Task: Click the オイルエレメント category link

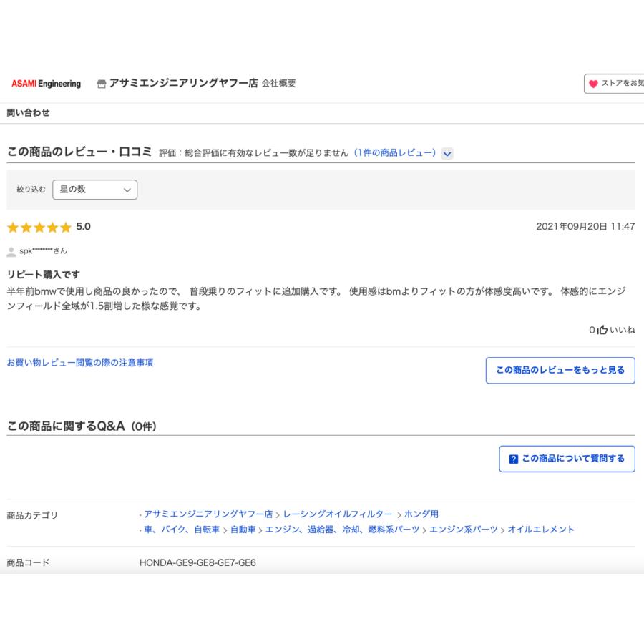Action: pos(540,528)
